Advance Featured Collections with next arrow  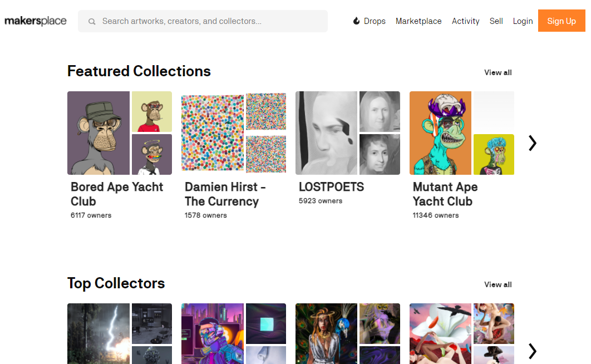[532, 143]
